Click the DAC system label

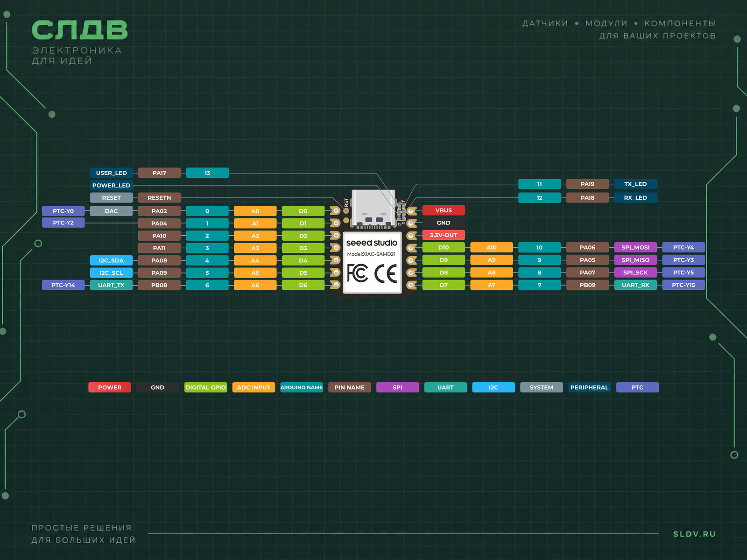tap(111, 211)
